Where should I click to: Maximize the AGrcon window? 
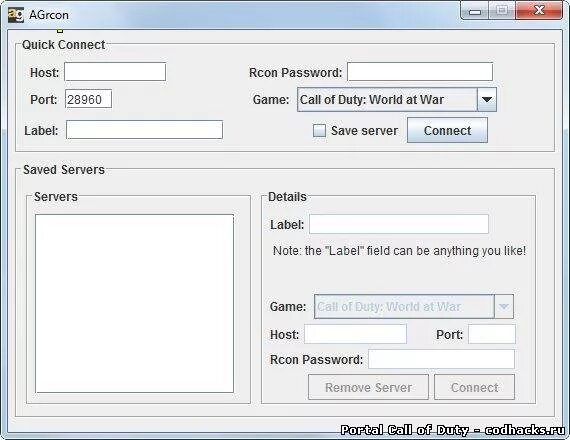click(502, 11)
